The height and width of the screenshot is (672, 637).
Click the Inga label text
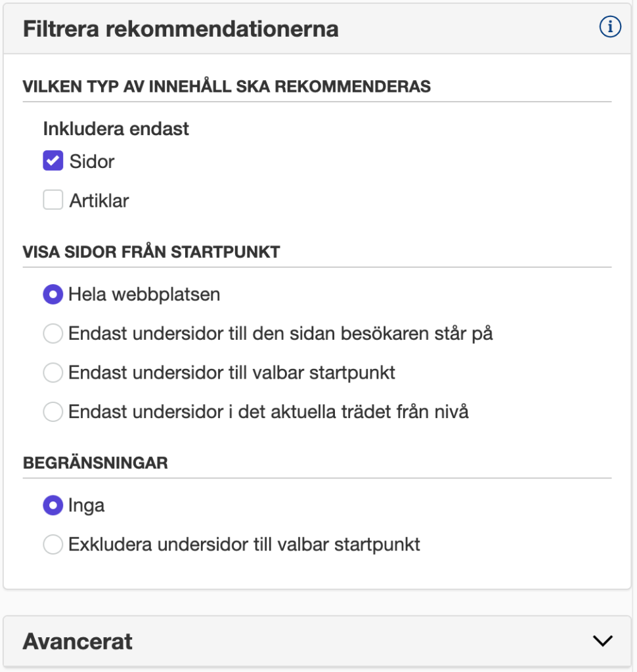(86, 506)
